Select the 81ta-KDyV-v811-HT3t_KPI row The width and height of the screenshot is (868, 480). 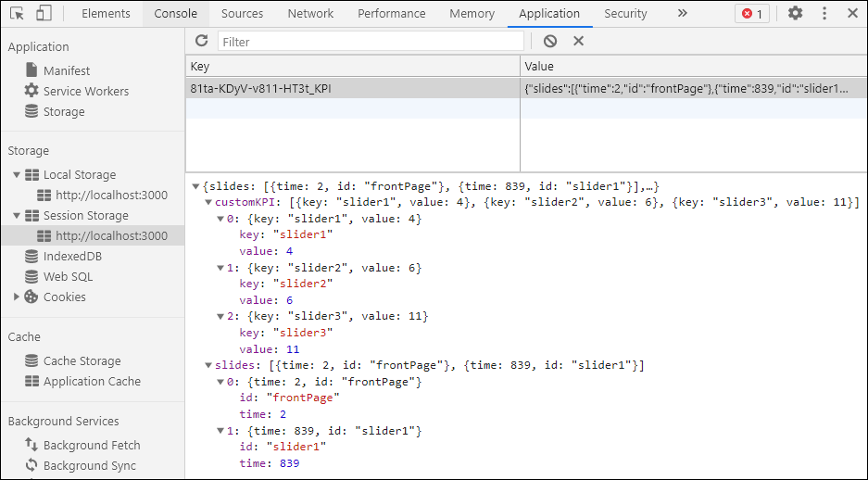352,89
